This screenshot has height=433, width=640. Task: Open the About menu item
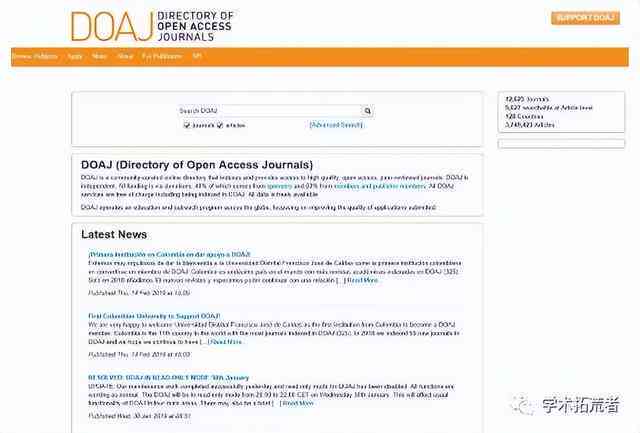pos(125,56)
